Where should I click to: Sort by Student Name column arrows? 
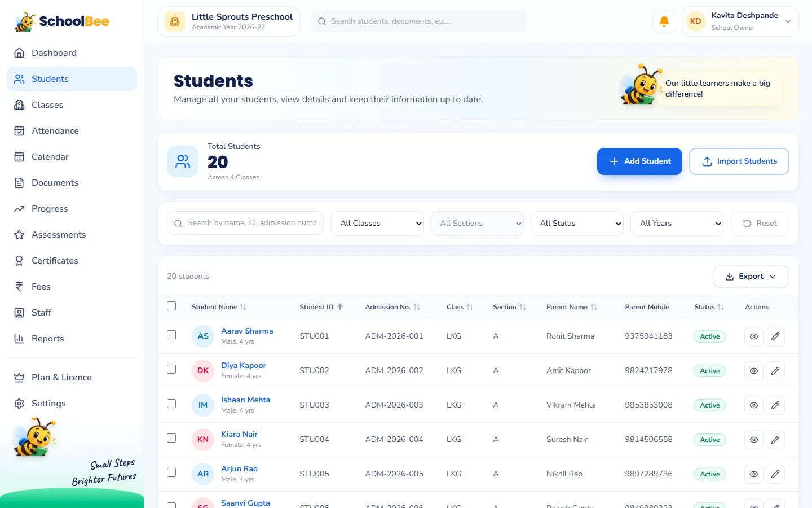pyautogui.click(x=243, y=307)
